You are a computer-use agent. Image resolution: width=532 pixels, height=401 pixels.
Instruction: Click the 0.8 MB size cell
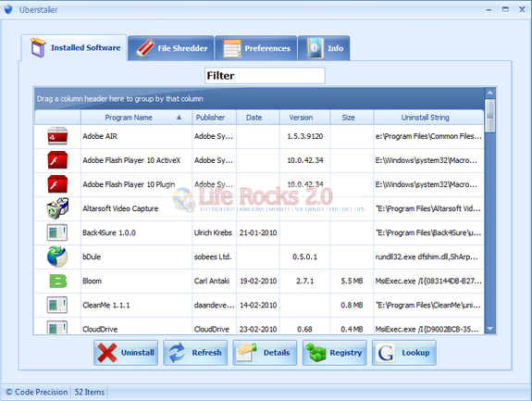click(352, 305)
